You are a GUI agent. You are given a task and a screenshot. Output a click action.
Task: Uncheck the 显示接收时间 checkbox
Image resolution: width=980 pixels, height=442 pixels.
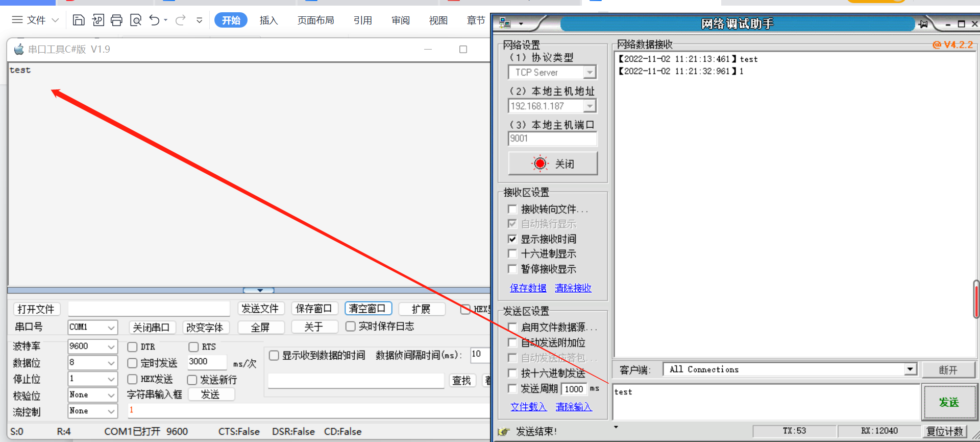[512, 239]
